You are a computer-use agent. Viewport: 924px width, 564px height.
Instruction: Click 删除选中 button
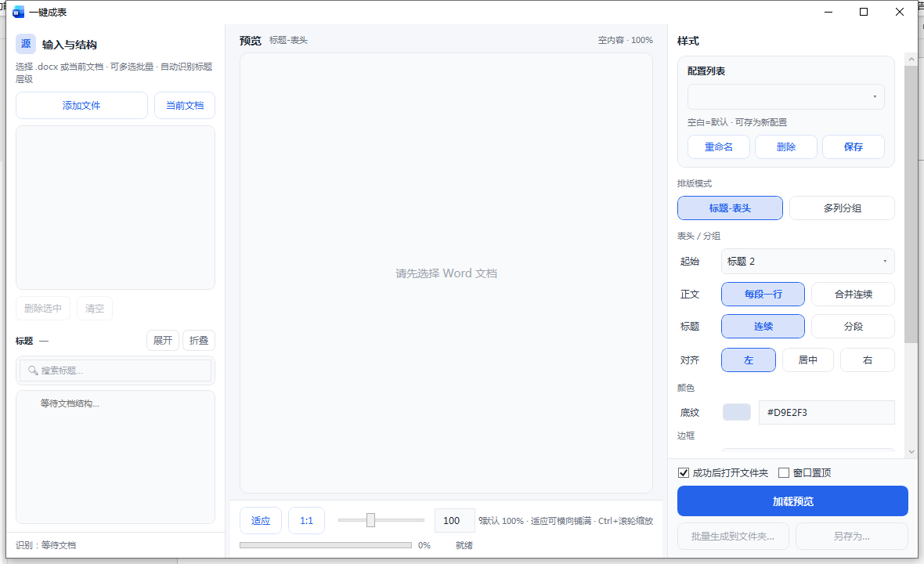click(43, 308)
